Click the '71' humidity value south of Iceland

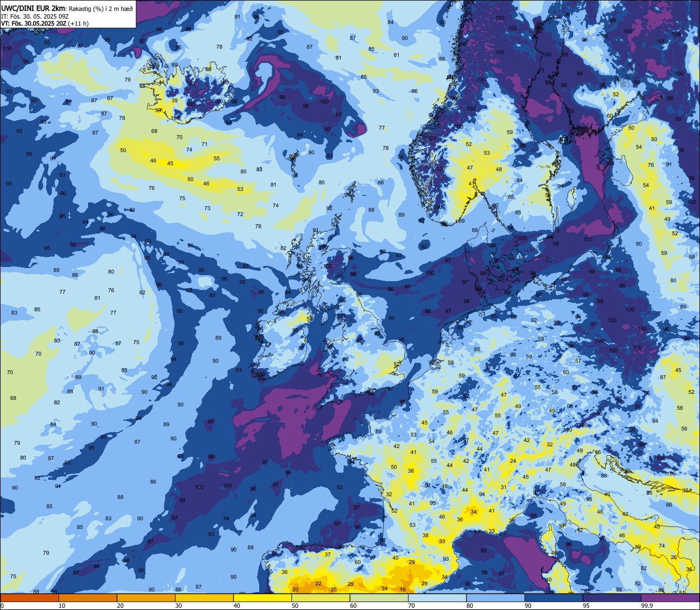[204, 144]
